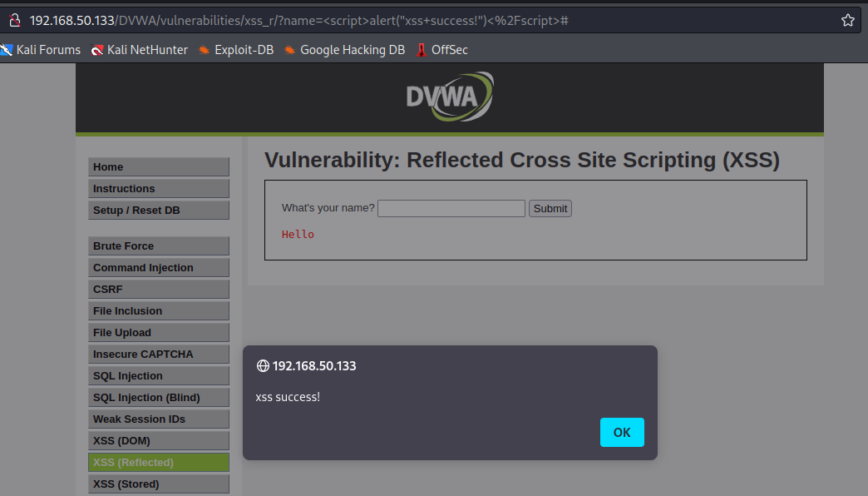
Task: Open the File Inclusion page
Action: tap(158, 310)
